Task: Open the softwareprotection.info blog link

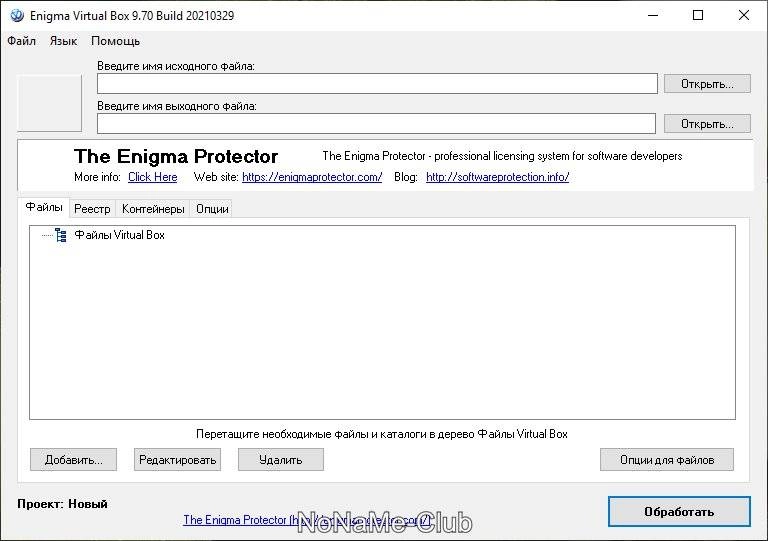Action: tap(498, 177)
